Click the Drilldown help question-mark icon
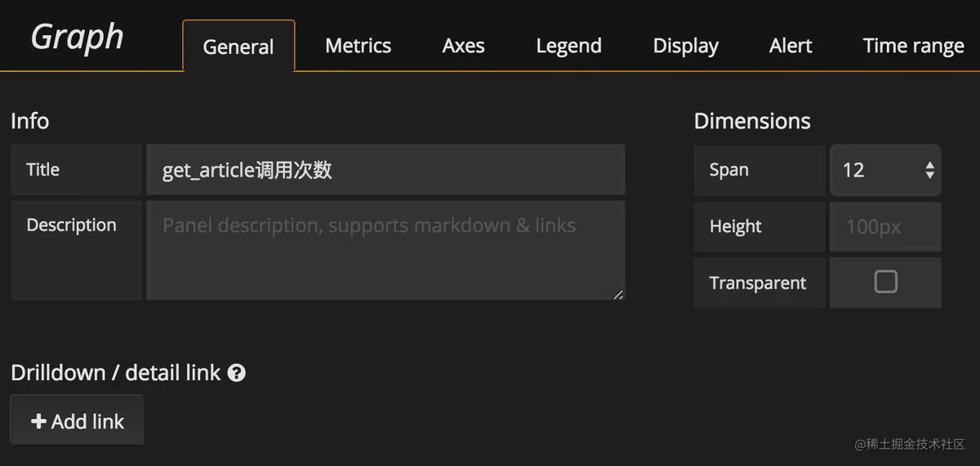The image size is (980, 466). point(237,373)
